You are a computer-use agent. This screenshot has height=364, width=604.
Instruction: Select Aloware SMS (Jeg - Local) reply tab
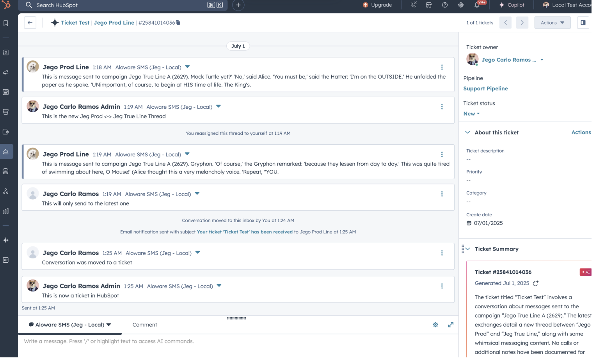click(70, 325)
